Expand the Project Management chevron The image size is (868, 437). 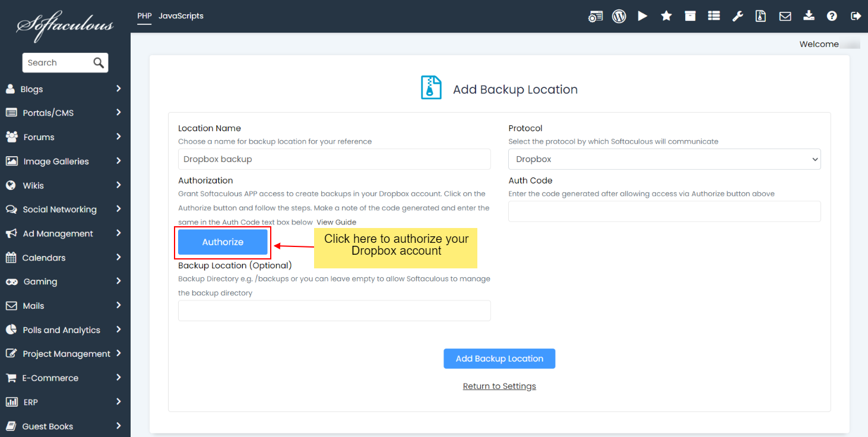tap(119, 353)
